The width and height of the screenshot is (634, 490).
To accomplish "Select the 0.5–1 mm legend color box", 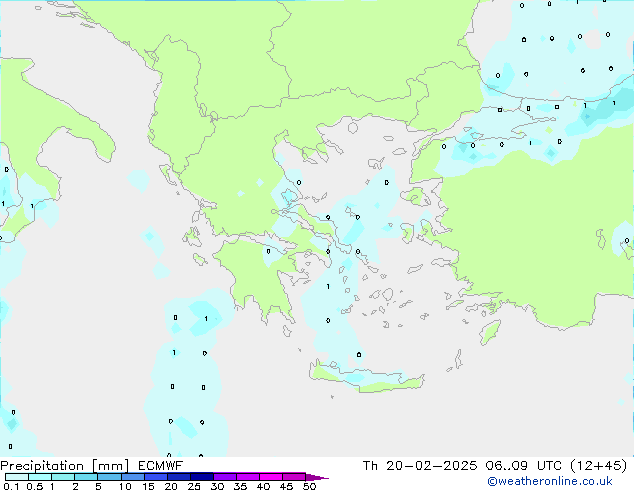I will 40,477.
